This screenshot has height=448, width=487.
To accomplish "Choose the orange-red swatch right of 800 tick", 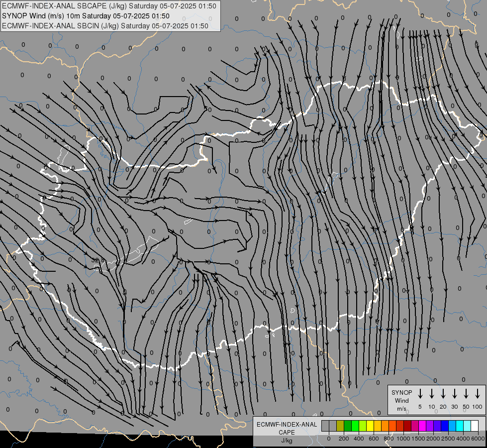I will point(392,426).
